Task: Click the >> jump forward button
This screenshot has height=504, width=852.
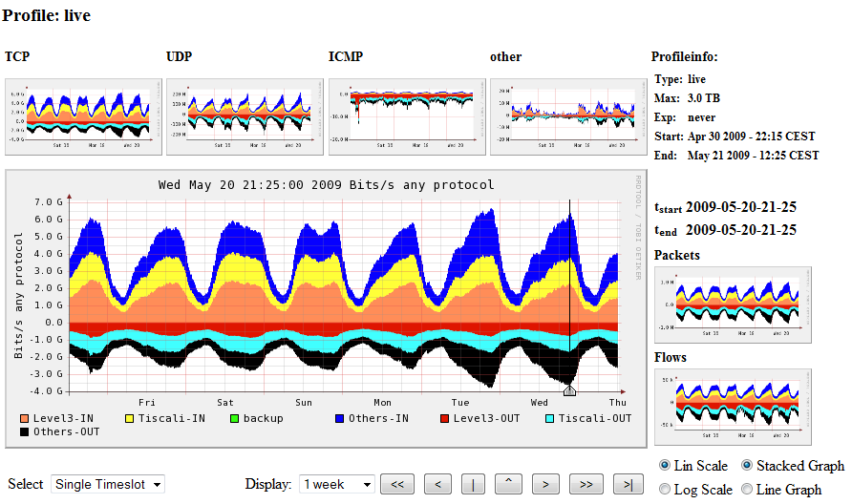Action: tap(586, 484)
